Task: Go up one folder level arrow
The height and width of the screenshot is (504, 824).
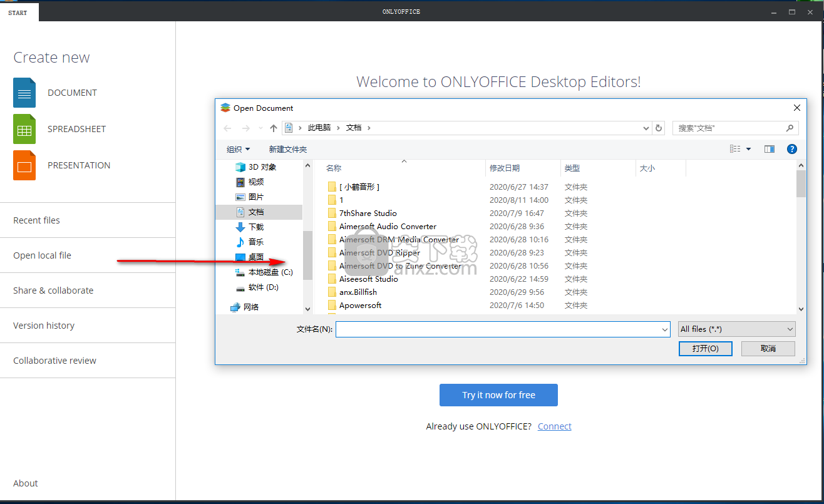Action: [x=274, y=128]
